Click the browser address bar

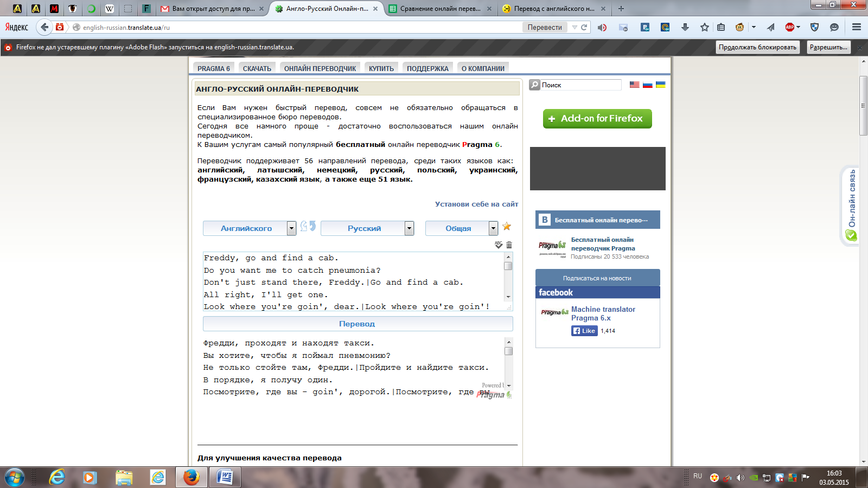(x=301, y=27)
